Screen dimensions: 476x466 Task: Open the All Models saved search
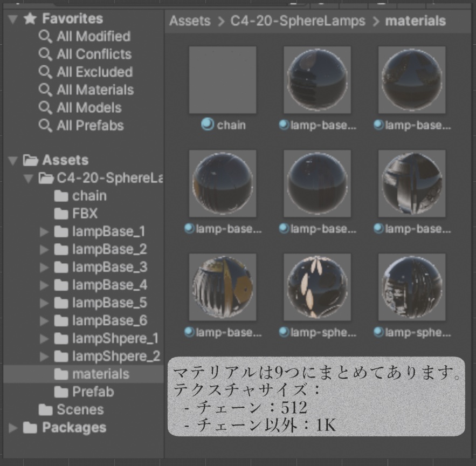(89, 108)
